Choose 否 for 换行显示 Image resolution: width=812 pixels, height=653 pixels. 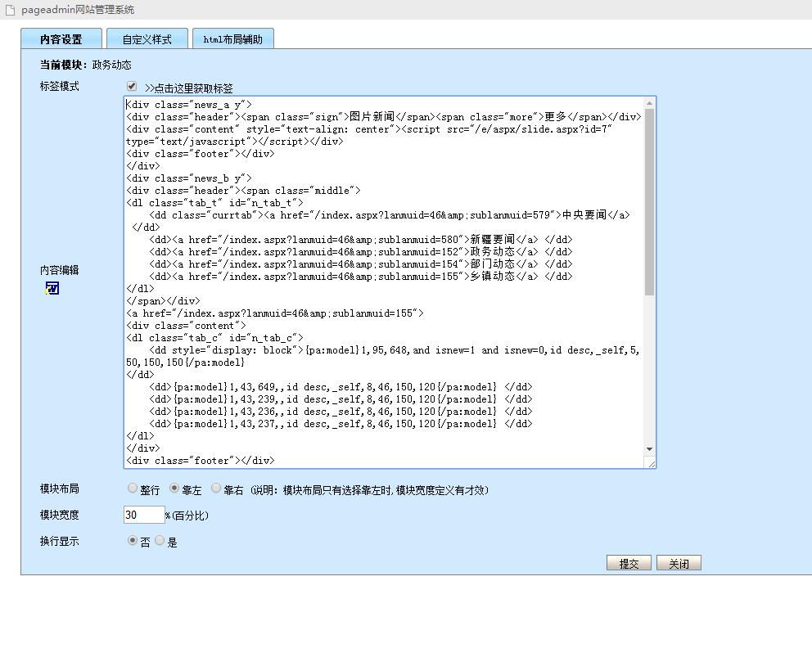click(x=133, y=540)
